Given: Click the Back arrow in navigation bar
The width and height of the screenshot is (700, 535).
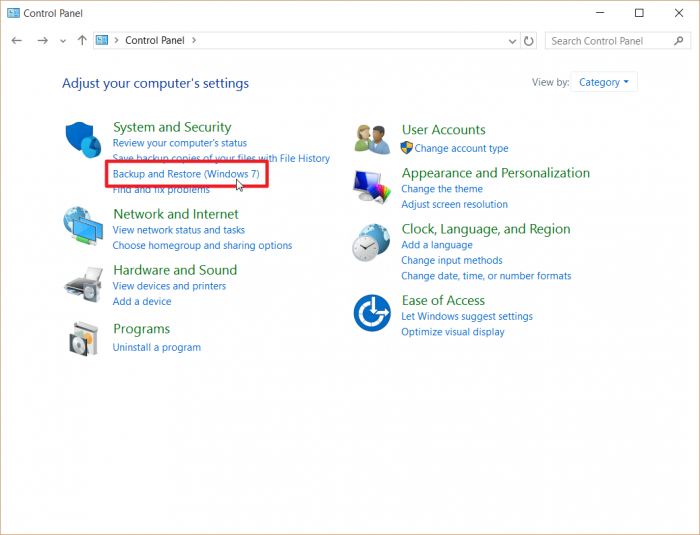Looking at the screenshot, I should 17,41.
